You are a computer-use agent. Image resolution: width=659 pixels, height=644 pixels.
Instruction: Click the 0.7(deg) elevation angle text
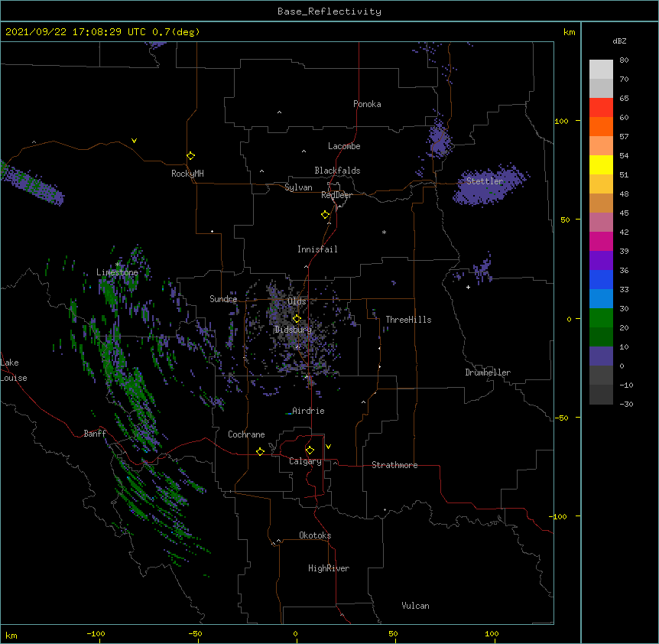[176, 32]
